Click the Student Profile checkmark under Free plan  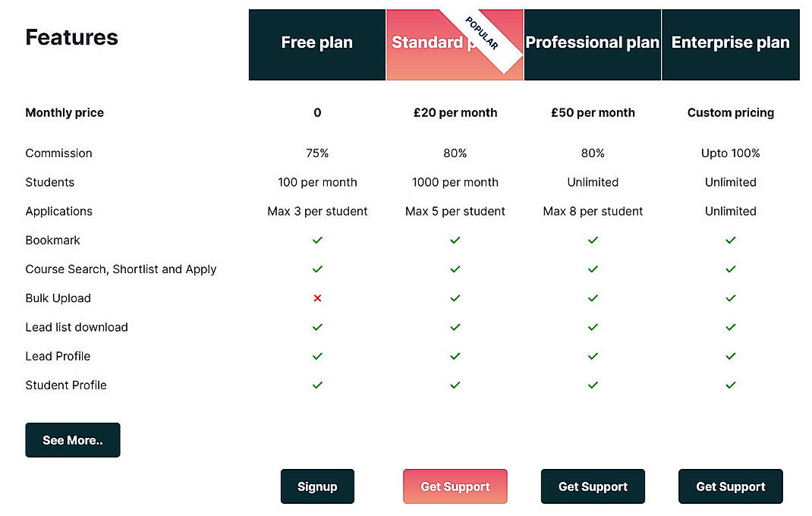[x=317, y=385]
